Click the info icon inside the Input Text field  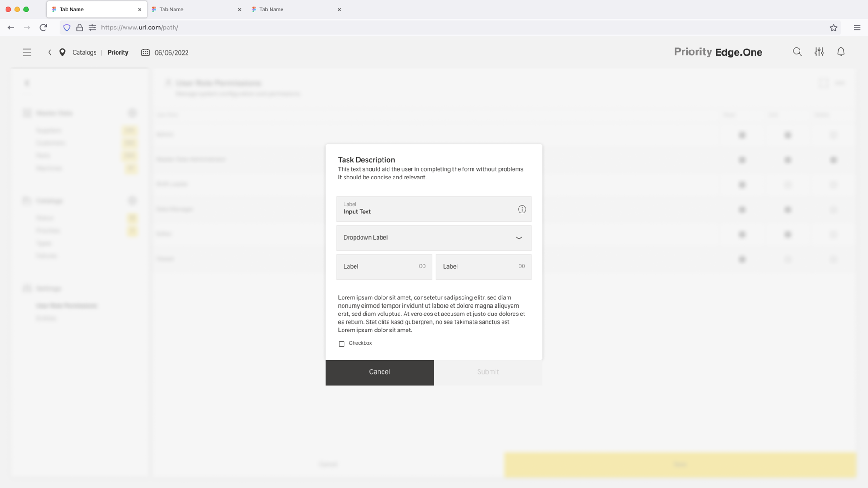tap(522, 209)
